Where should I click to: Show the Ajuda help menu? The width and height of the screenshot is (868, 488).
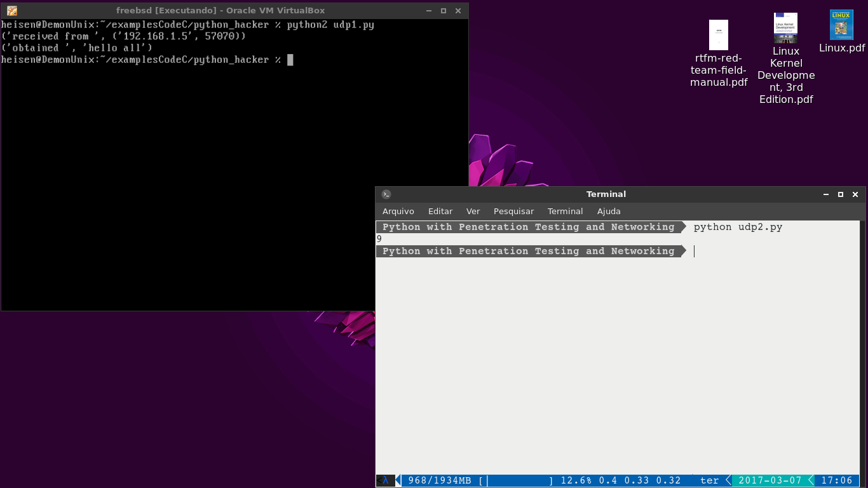(x=609, y=212)
